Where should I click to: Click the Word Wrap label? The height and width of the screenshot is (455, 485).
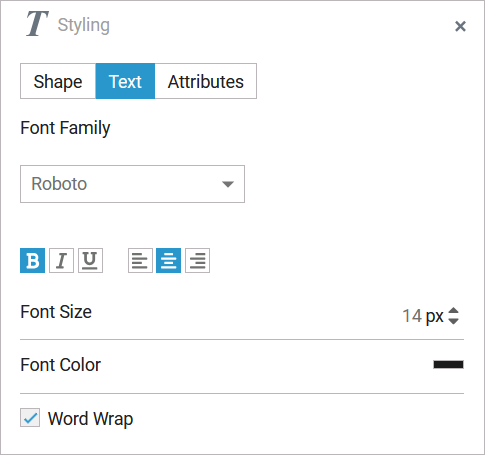(x=90, y=419)
